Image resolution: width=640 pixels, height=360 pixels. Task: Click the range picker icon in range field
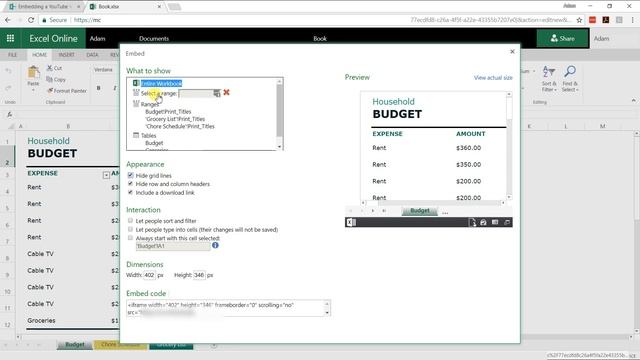coord(217,93)
